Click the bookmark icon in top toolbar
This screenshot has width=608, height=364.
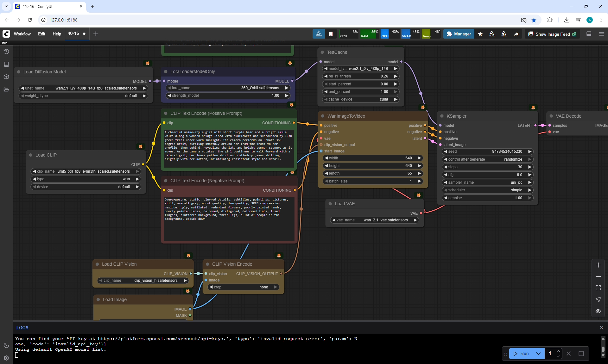coord(331,34)
